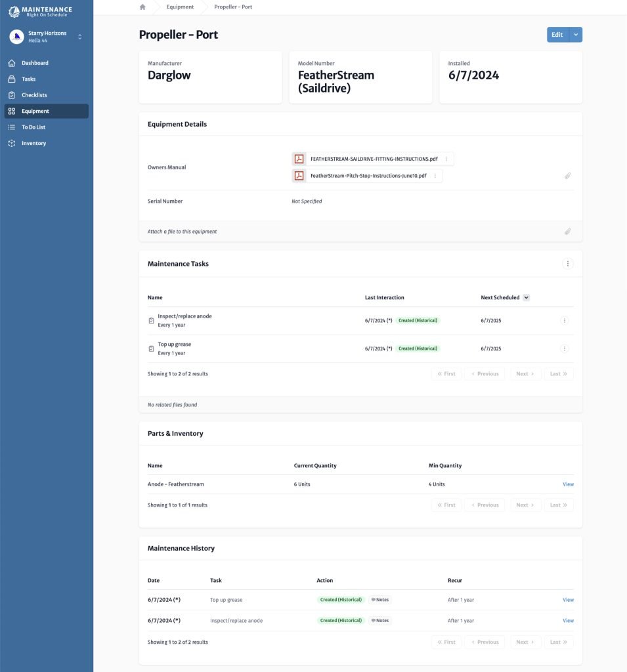627x672 pixels.
Task: Click the Edit button
Action: (x=557, y=35)
